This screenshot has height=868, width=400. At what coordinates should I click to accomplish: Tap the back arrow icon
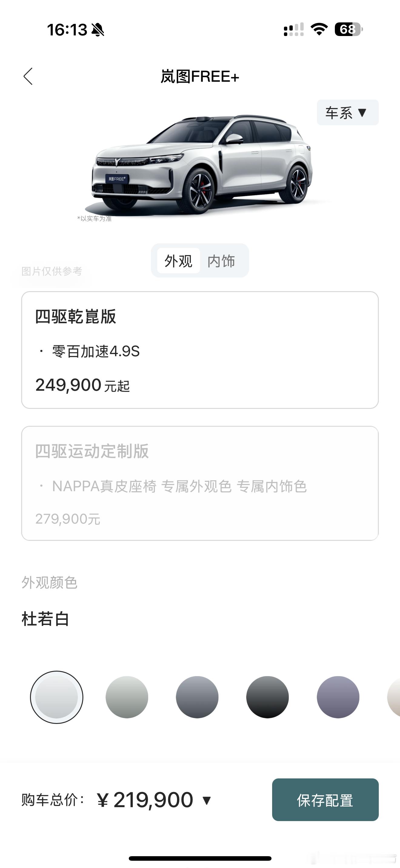click(28, 76)
